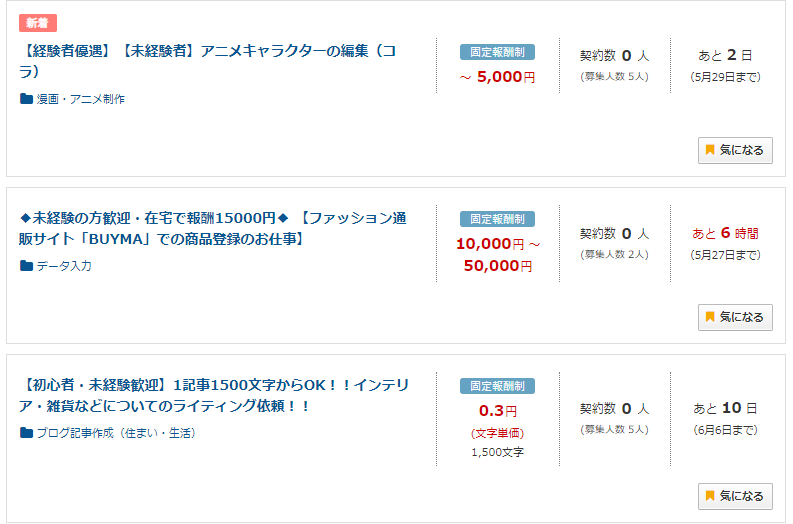Click the red あと 6 時間 deadline text
The width and height of the screenshot is (793, 524).
725,233
